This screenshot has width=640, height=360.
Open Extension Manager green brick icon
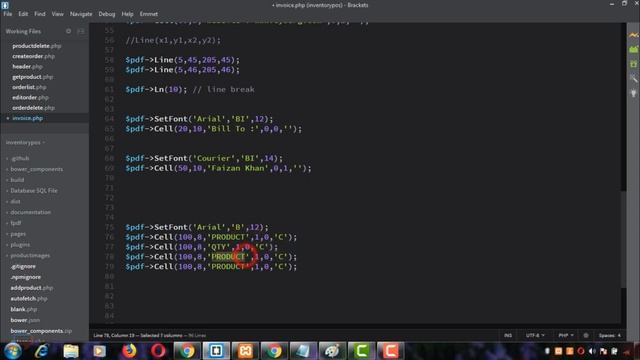[633, 50]
